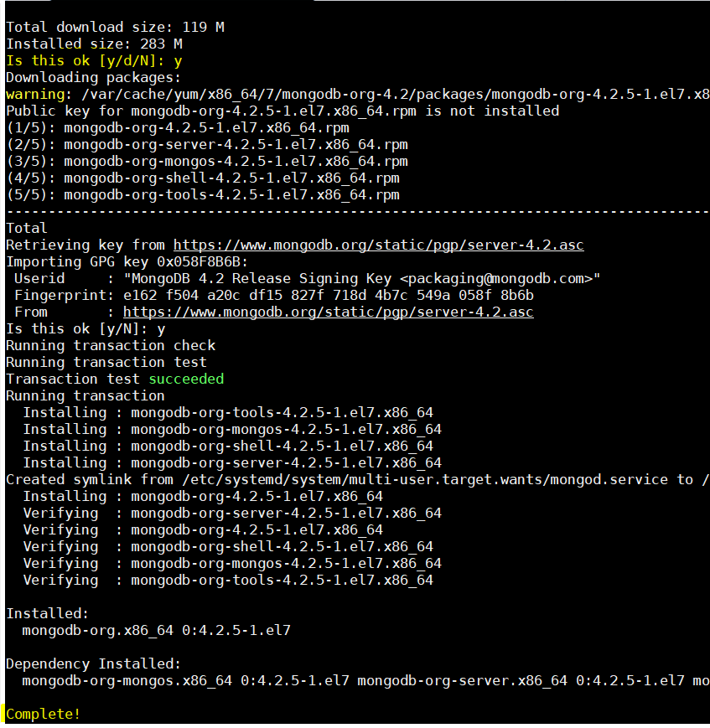This screenshot has height=728, width=710.
Task: Click the green 'succeeded' word
Action: point(186,379)
